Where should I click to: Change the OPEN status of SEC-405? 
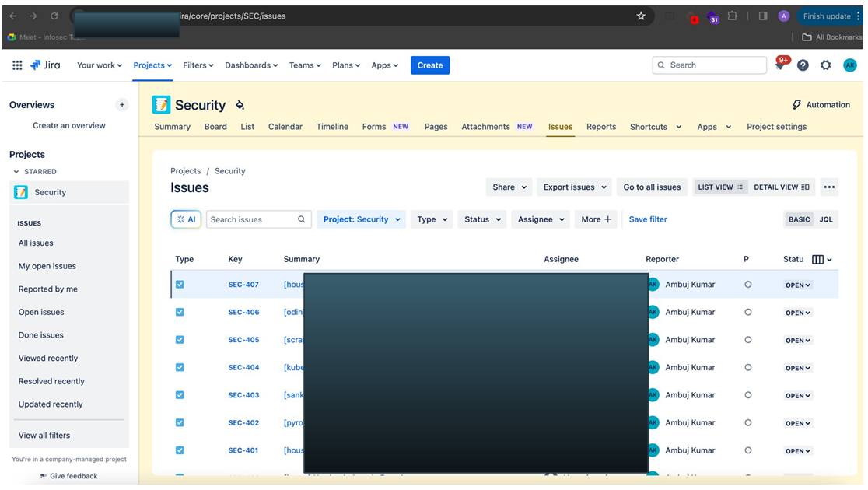tap(798, 341)
